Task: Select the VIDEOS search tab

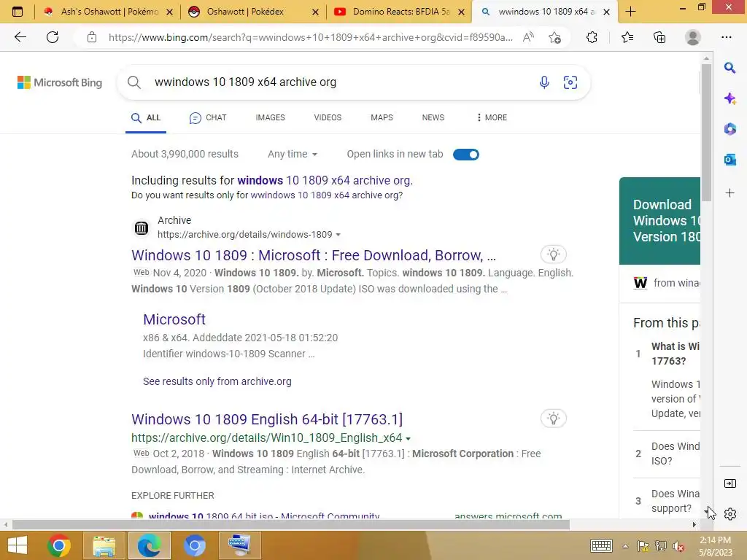Action: pyautogui.click(x=328, y=117)
